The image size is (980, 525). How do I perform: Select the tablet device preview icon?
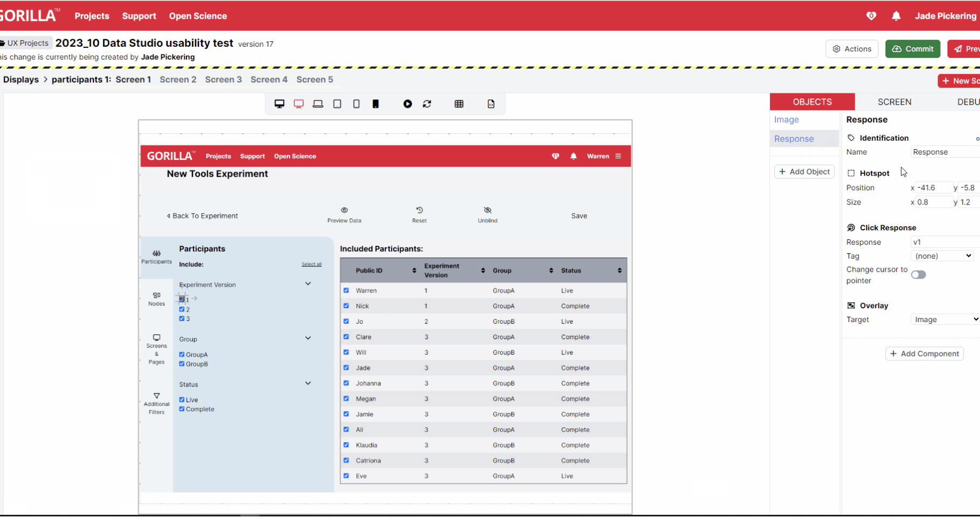[337, 104]
